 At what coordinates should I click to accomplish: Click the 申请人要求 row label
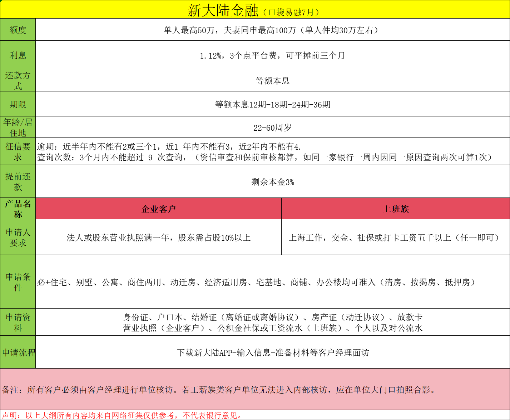coord(18,236)
